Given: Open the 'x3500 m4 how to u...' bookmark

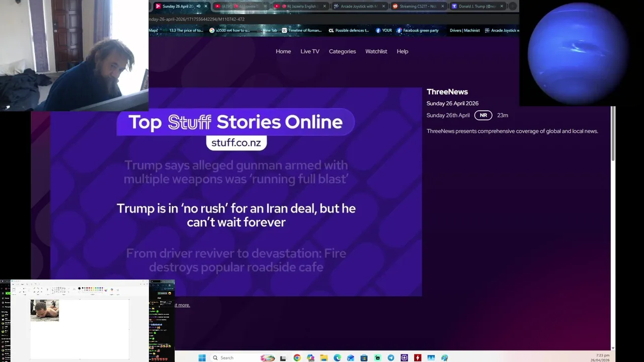Looking at the screenshot, I should tap(229, 30).
